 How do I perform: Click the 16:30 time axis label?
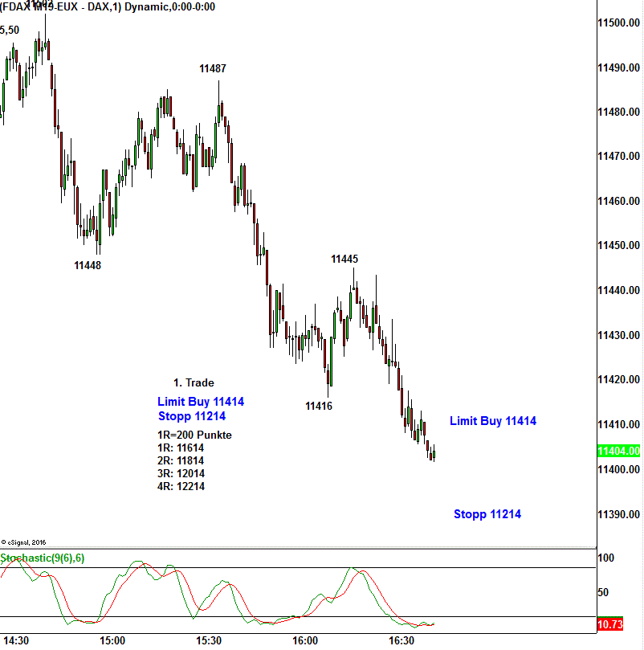401,641
